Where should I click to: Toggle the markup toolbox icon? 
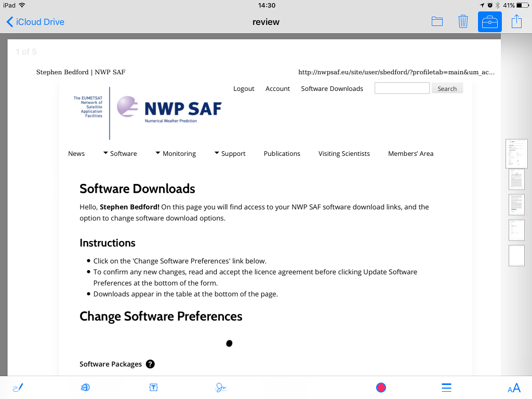click(x=489, y=22)
